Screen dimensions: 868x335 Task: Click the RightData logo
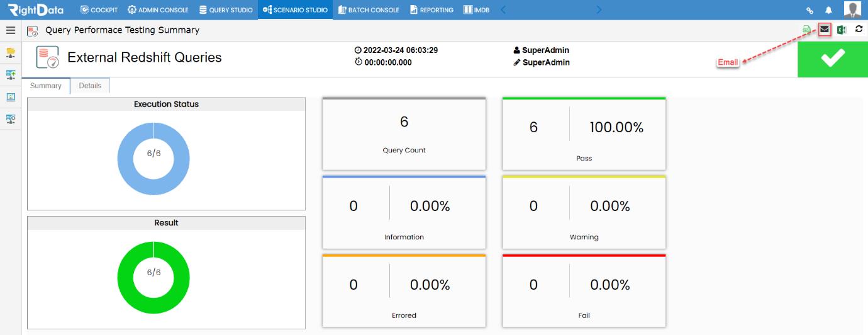click(36, 9)
